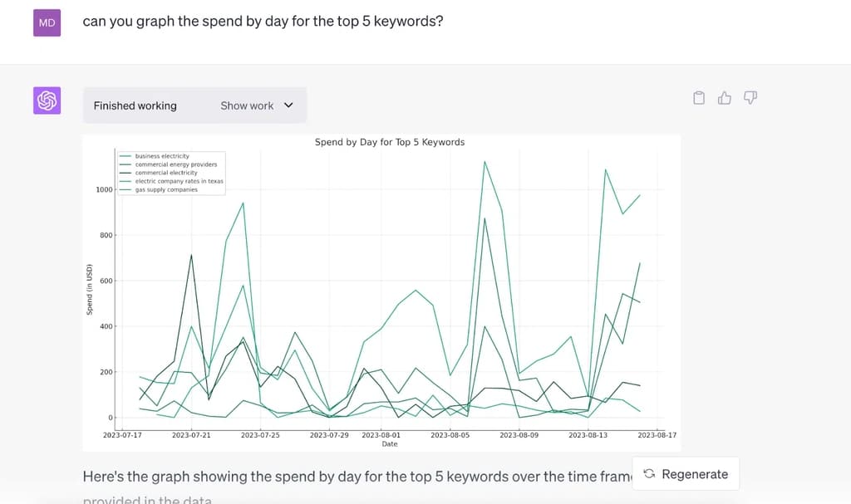
Task: Expand the Show work section
Action: point(247,105)
